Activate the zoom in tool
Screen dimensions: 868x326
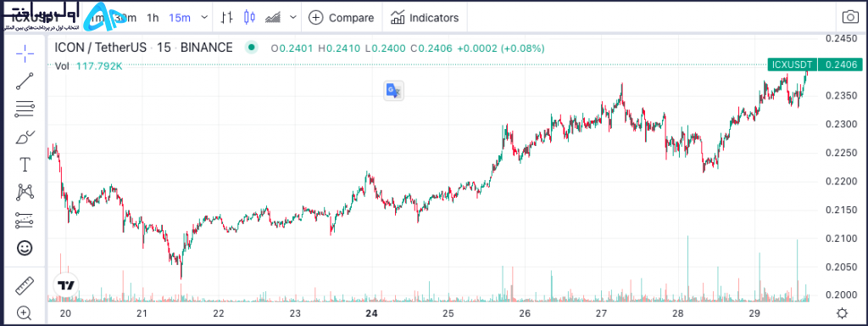click(25, 313)
